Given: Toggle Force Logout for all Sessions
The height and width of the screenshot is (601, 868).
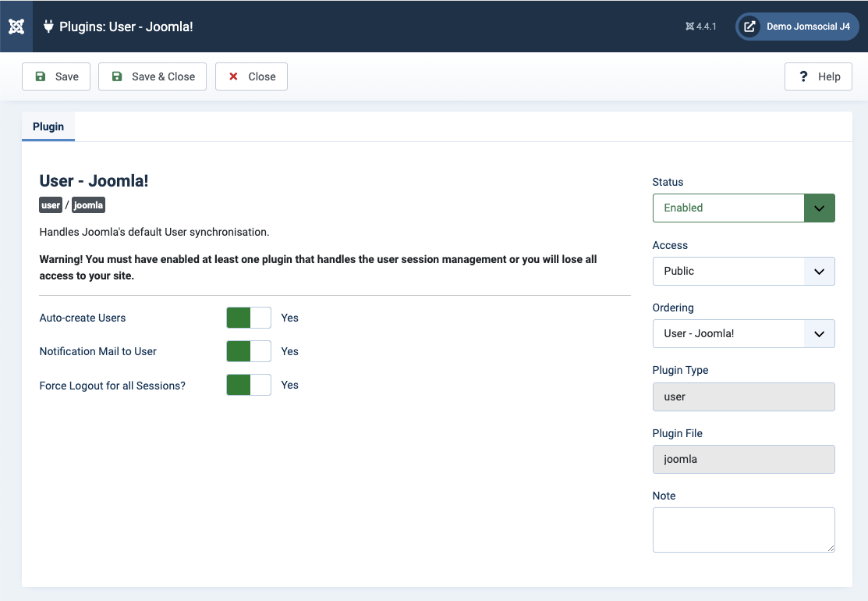Looking at the screenshot, I should pos(249,385).
